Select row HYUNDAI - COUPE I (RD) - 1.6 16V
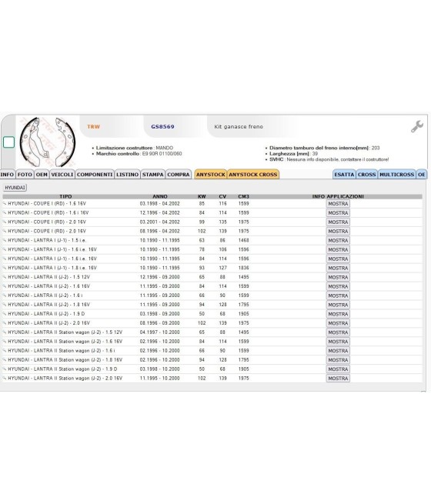The image size is (431, 504). pyautogui.click(x=212, y=203)
